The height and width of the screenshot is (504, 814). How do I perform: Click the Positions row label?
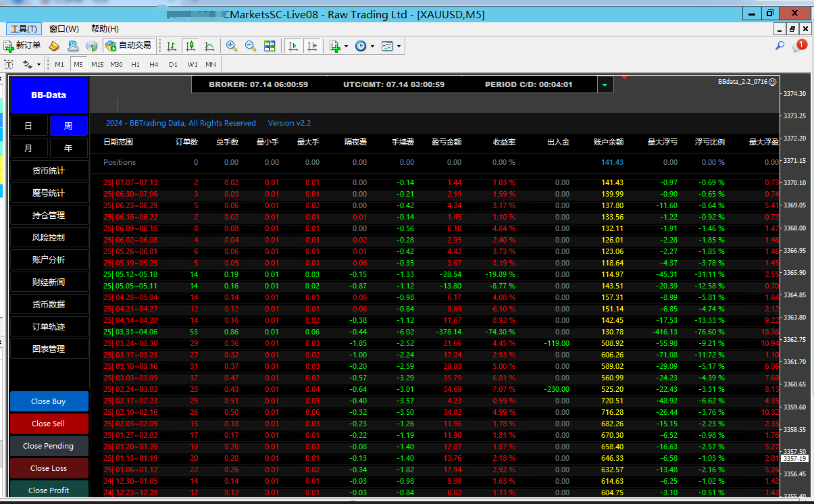120,162
